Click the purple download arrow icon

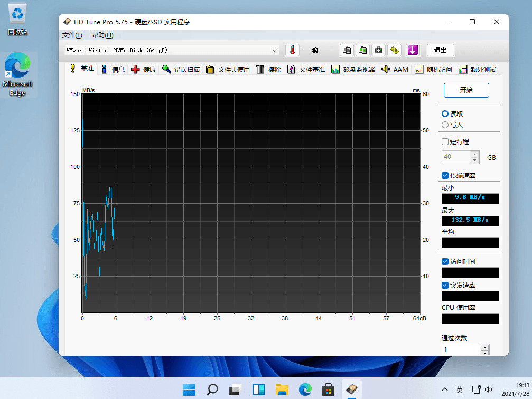coord(413,50)
